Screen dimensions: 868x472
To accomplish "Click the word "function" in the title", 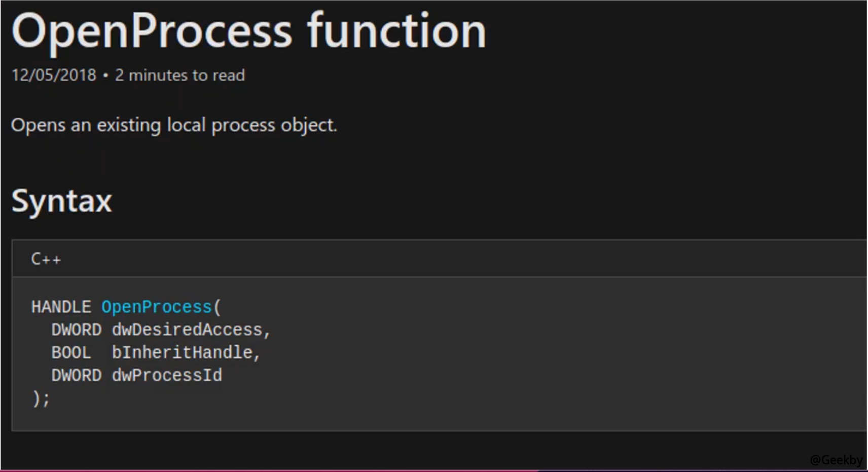I will click(396, 31).
